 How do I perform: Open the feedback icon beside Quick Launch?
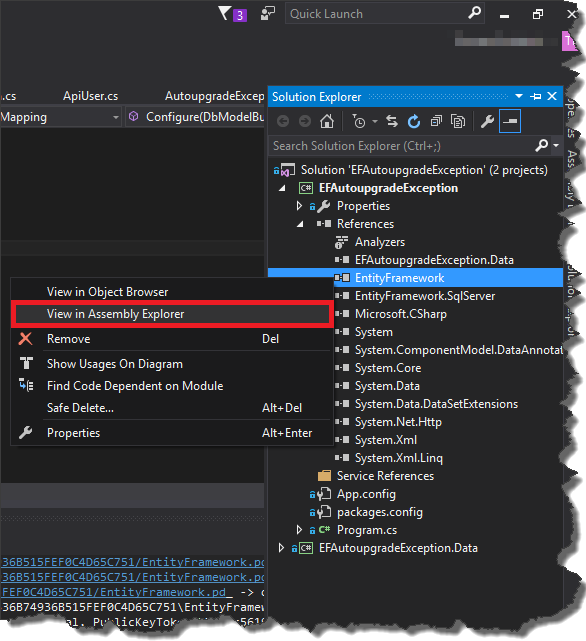click(267, 13)
